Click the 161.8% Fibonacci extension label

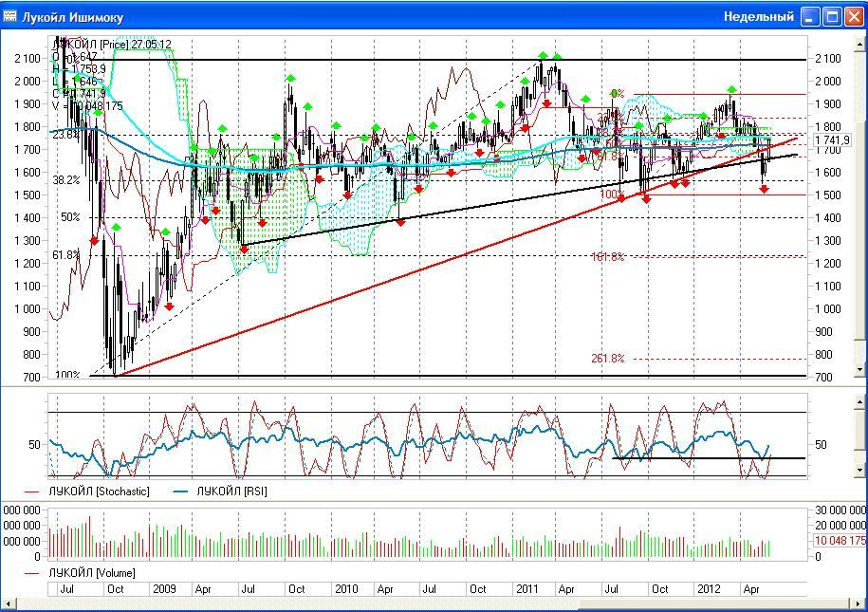pyautogui.click(x=607, y=257)
